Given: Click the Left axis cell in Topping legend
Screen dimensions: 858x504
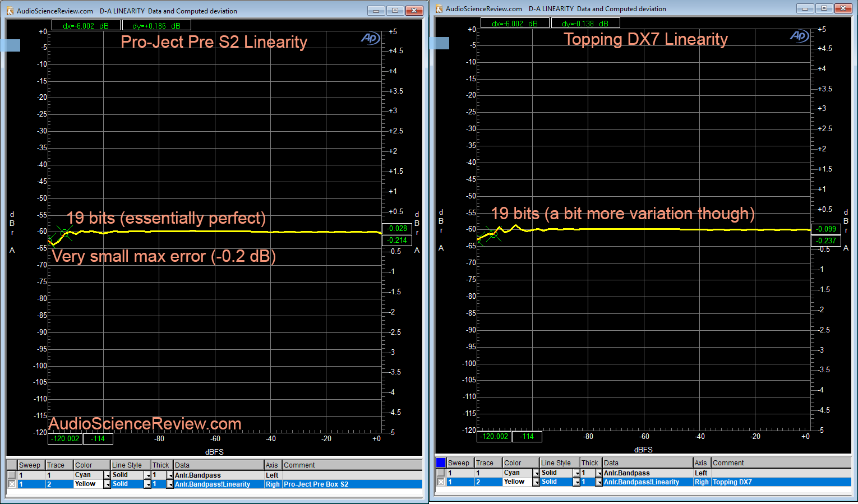Looking at the screenshot, I should [x=702, y=473].
